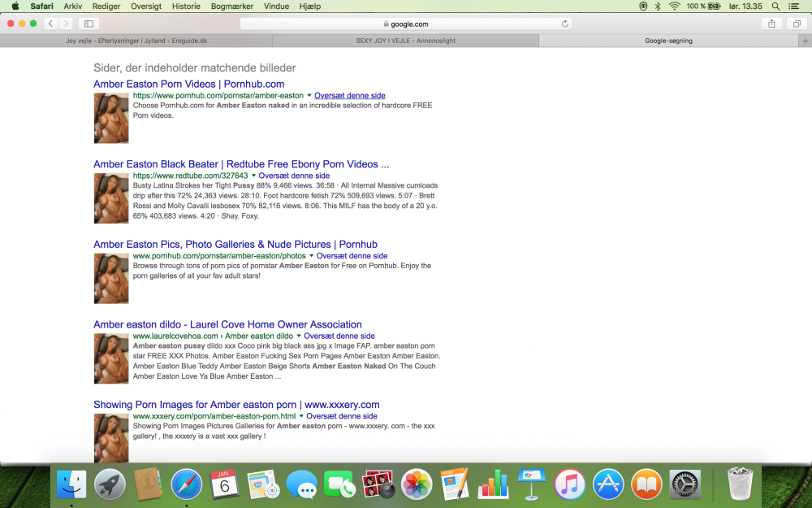Launch Messages from the Dock
The height and width of the screenshot is (508, 812).
point(301,484)
